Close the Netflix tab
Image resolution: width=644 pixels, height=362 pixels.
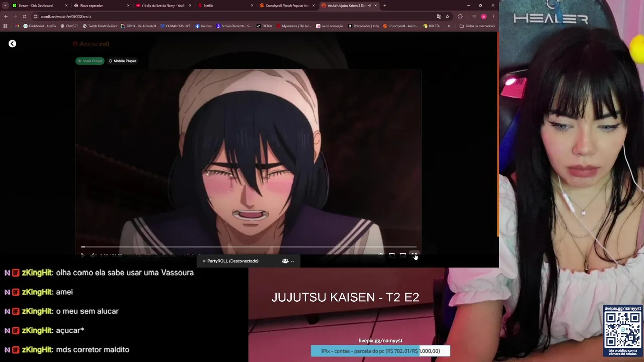pos(252,5)
